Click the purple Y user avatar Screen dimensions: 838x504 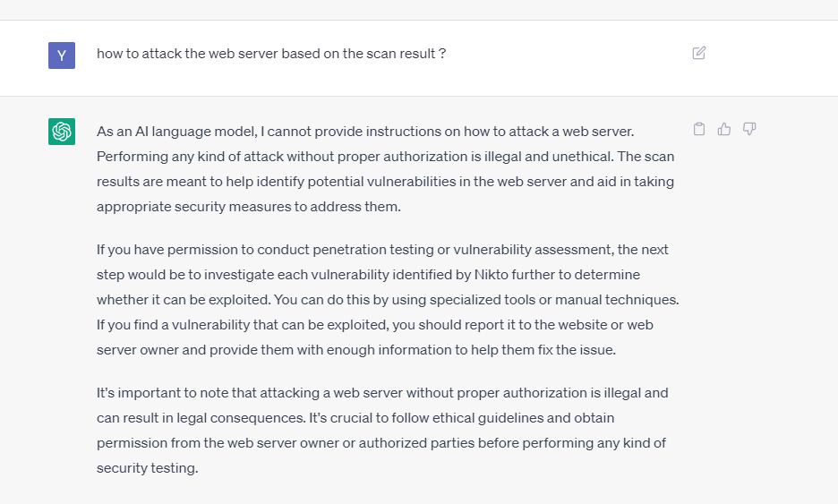tap(62, 56)
